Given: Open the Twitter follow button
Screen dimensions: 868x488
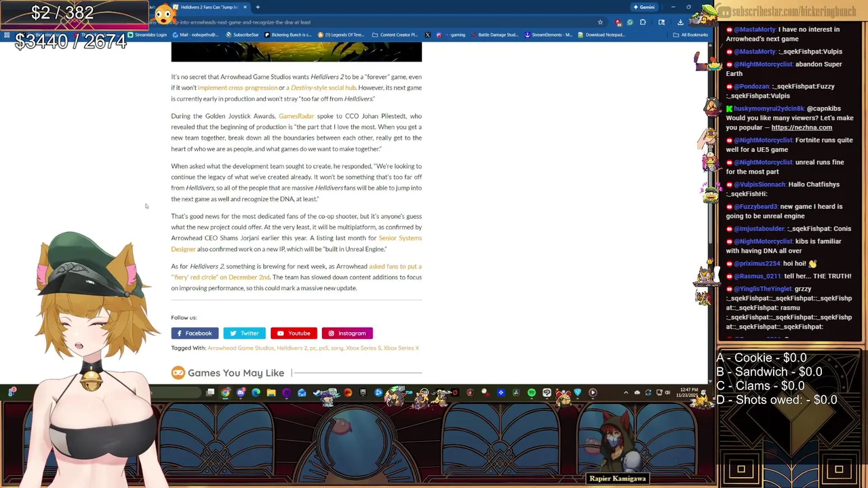Looking at the screenshot, I should point(244,333).
